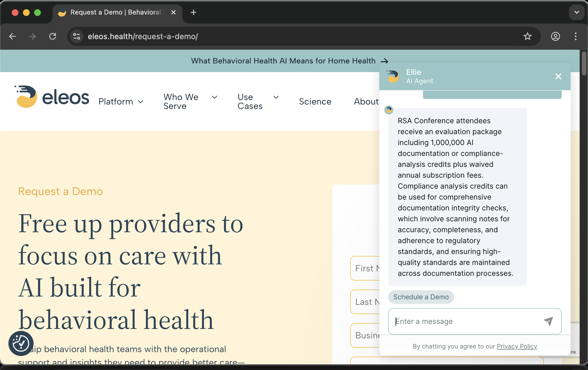
Task: Select the Science navigation item
Action: (x=315, y=101)
